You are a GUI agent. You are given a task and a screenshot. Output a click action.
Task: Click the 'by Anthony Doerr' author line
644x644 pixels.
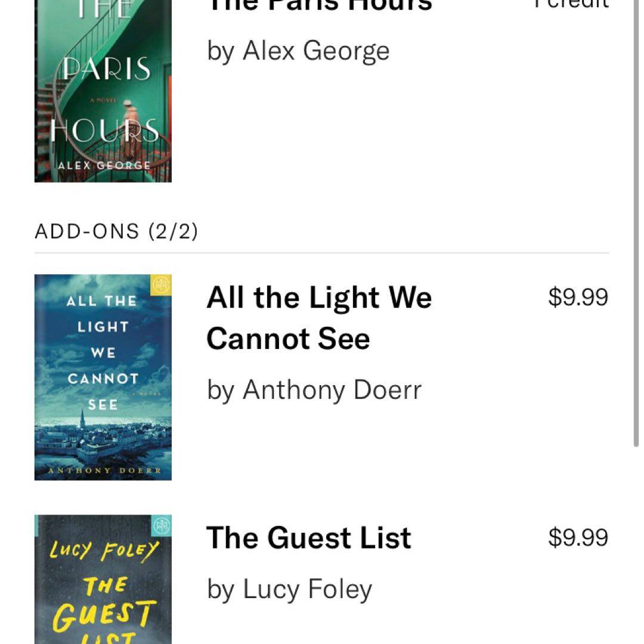click(x=314, y=391)
